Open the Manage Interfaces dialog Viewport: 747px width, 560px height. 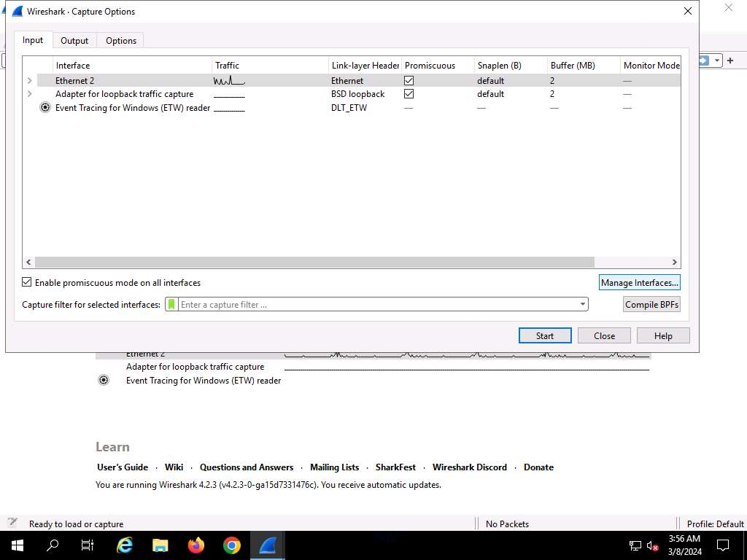point(639,282)
